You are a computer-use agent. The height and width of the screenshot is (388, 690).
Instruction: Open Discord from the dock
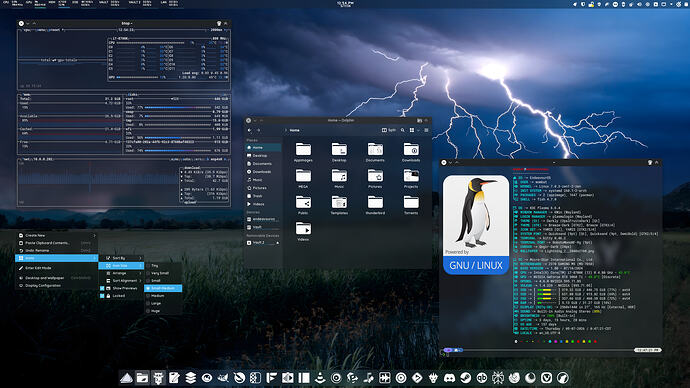(449, 377)
